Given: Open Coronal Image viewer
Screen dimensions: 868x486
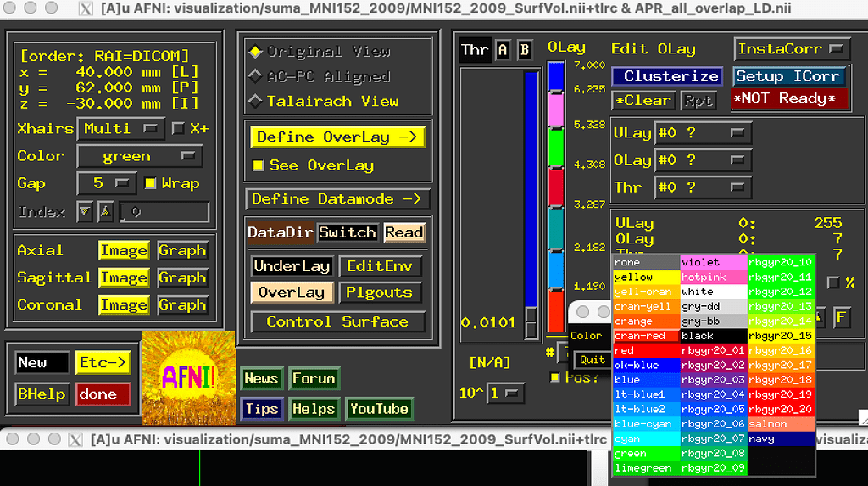Looking at the screenshot, I should coord(124,304).
